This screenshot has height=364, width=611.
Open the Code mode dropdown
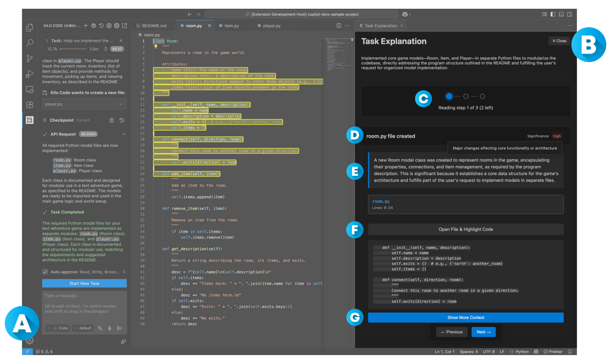click(58, 328)
